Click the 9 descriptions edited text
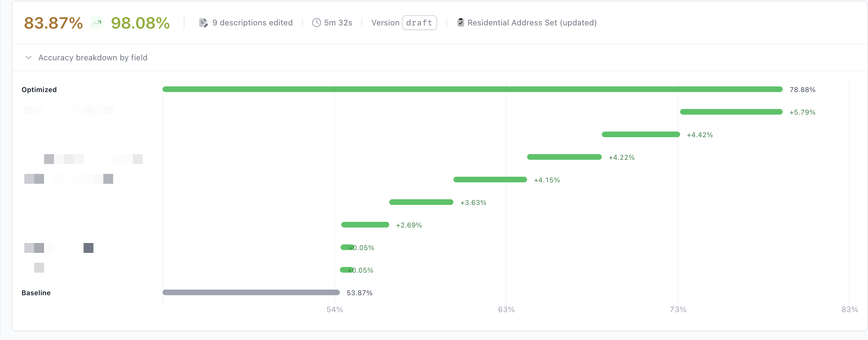The image size is (868, 340). tap(252, 23)
